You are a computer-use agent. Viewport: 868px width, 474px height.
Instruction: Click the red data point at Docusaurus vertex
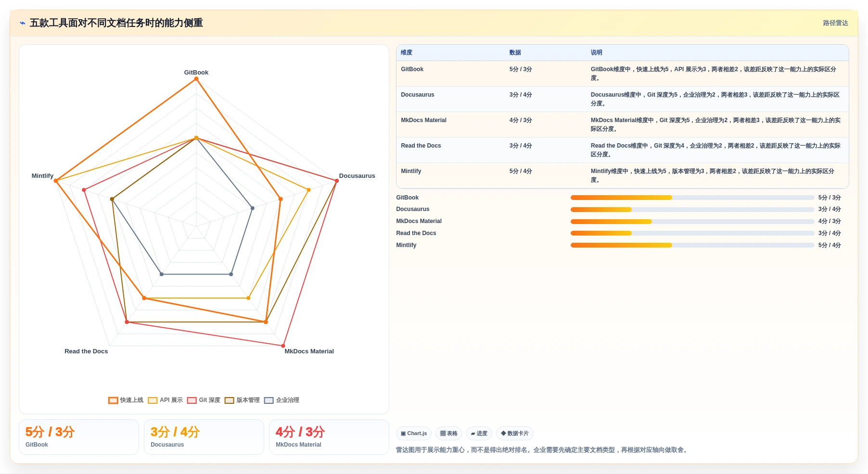(x=336, y=181)
